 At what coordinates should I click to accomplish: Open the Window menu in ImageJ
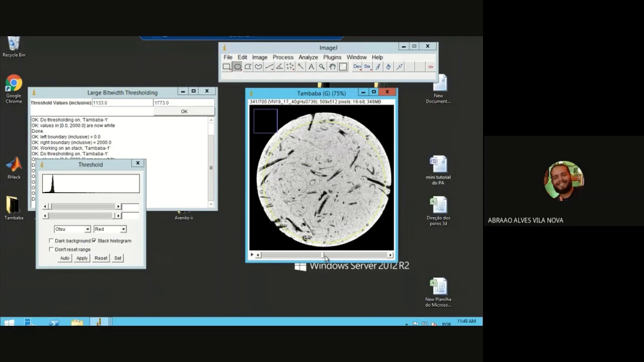tap(357, 57)
